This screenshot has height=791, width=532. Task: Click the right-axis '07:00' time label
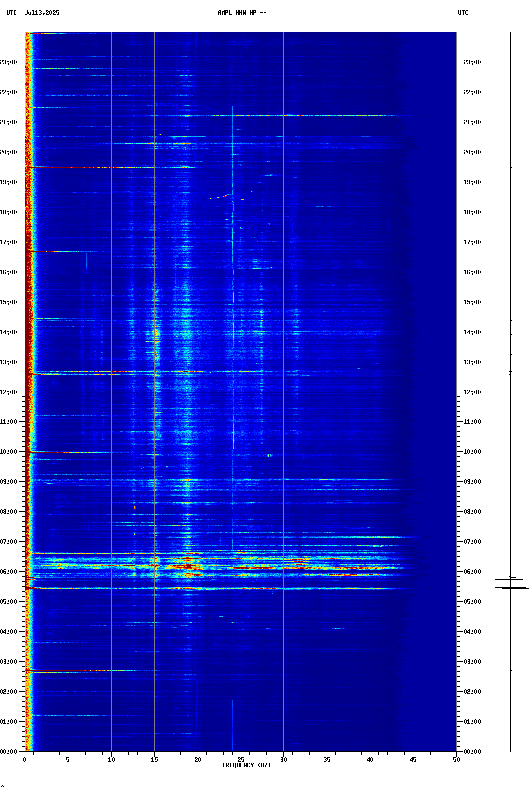(x=472, y=542)
